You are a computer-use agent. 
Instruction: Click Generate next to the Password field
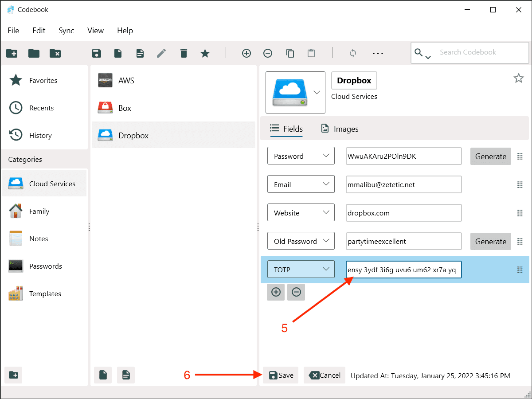(491, 156)
